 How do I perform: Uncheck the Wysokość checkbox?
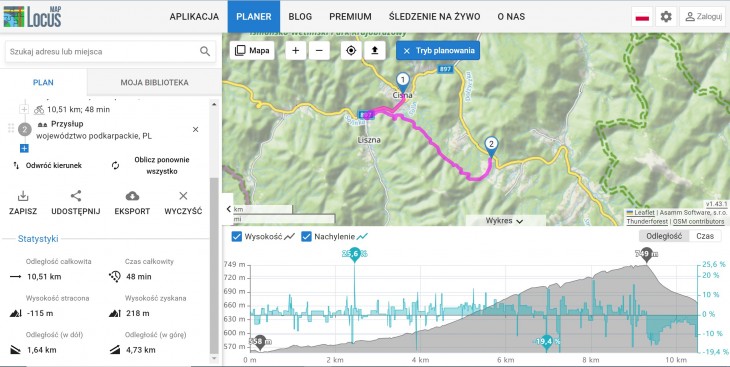(237, 237)
